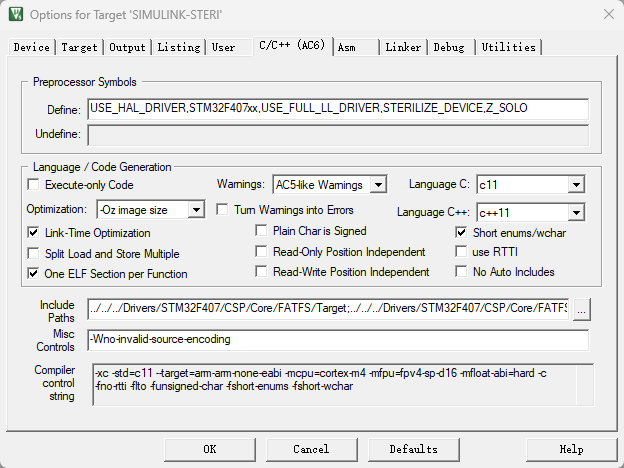The width and height of the screenshot is (624, 468).
Task: Open the Output tab
Action: click(127, 47)
